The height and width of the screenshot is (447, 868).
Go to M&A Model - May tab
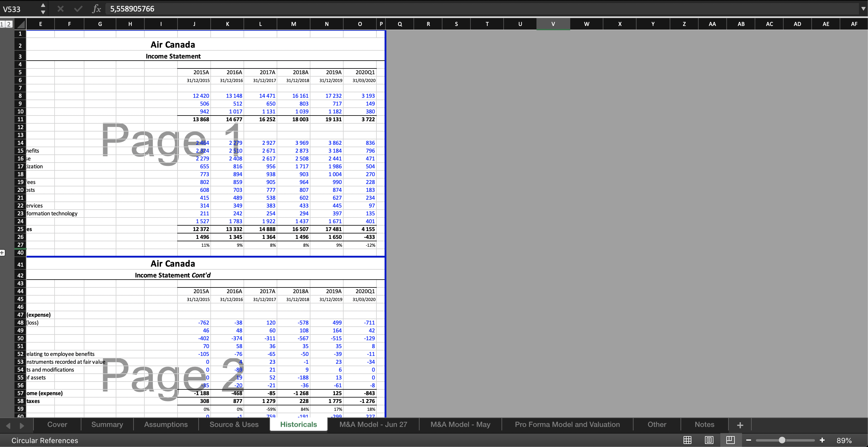coord(460,424)
